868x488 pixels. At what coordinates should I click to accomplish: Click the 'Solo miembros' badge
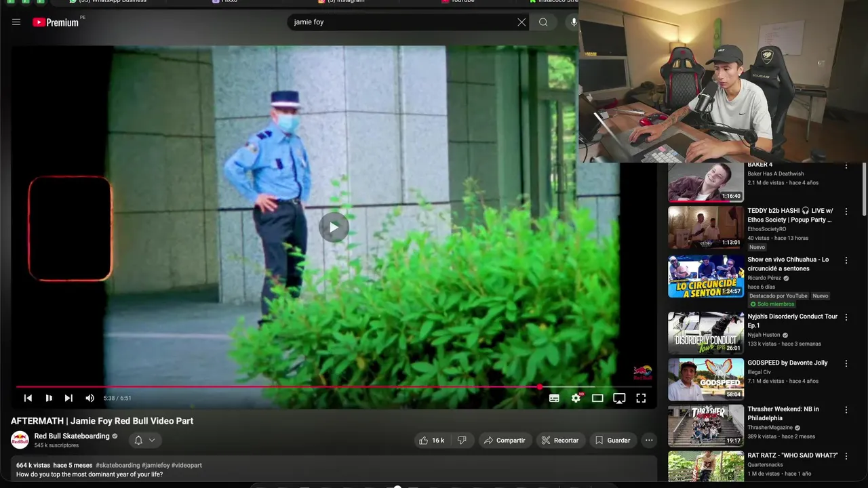coord(772,304)
